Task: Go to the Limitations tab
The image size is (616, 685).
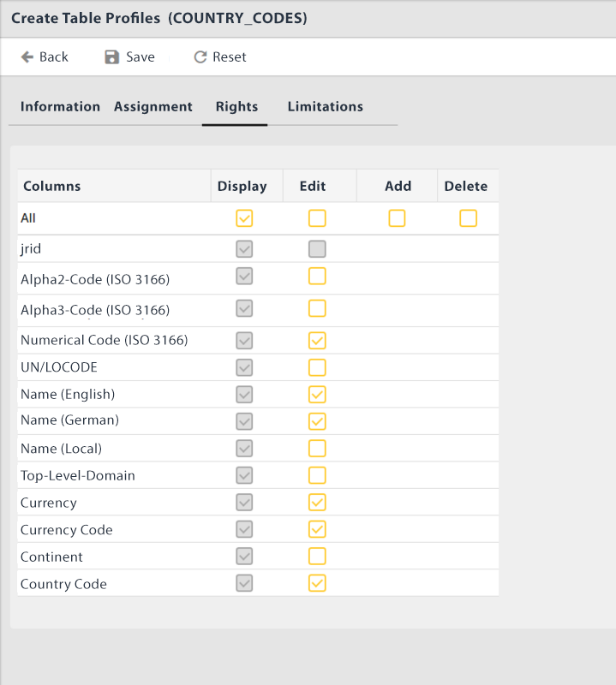Action: point(326,106)
